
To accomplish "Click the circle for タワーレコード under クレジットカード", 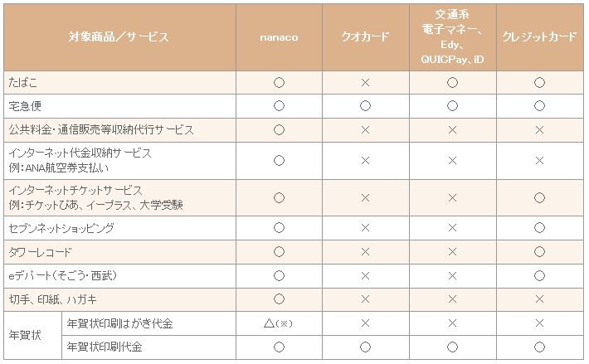I will point(539,250).
